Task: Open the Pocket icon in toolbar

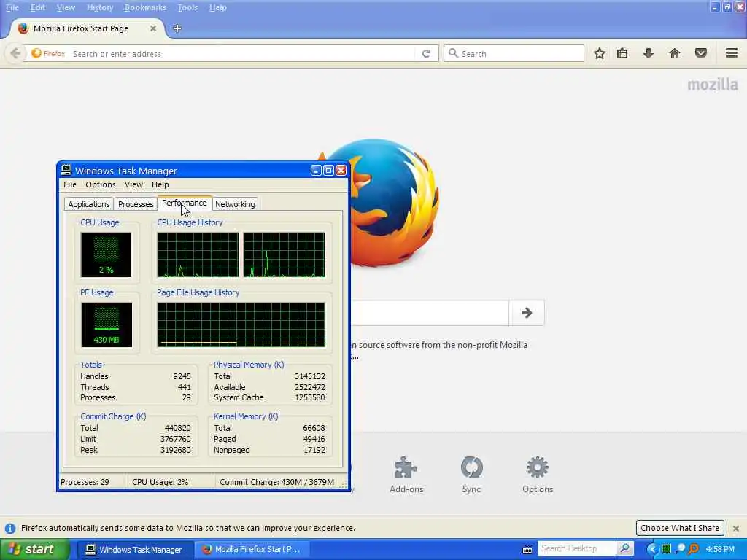Action: tap(701, 53)
